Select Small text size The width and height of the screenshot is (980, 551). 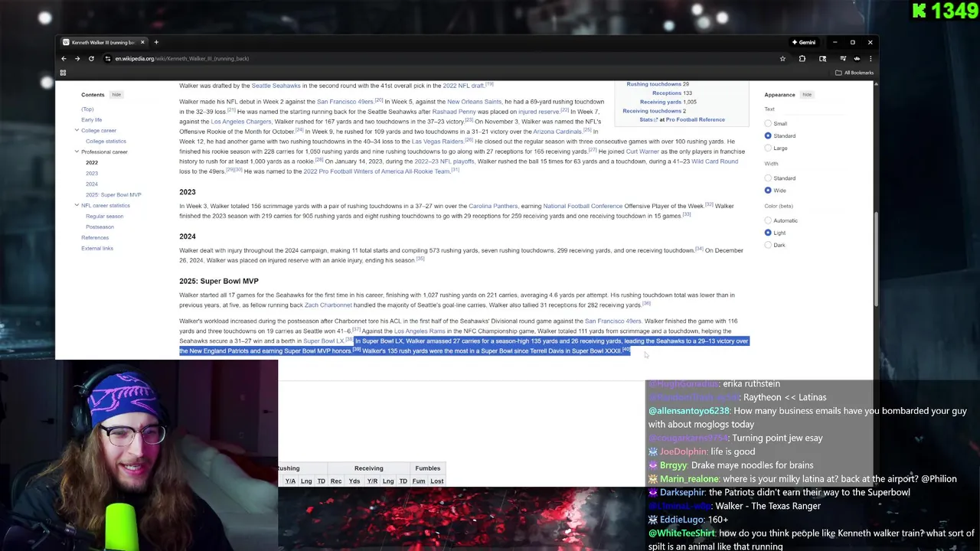tap(768, 124)
